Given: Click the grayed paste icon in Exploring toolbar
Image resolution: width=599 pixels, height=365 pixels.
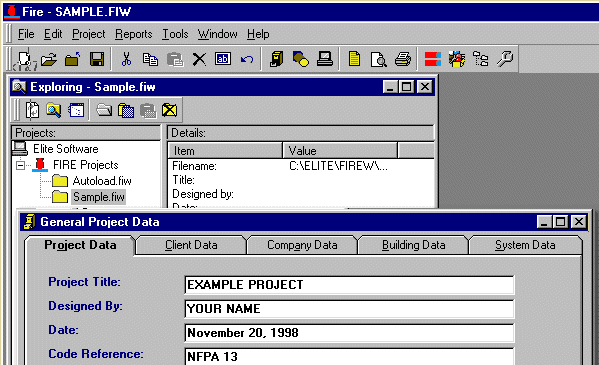Looking at the screenshot, I should coord(148,110).
